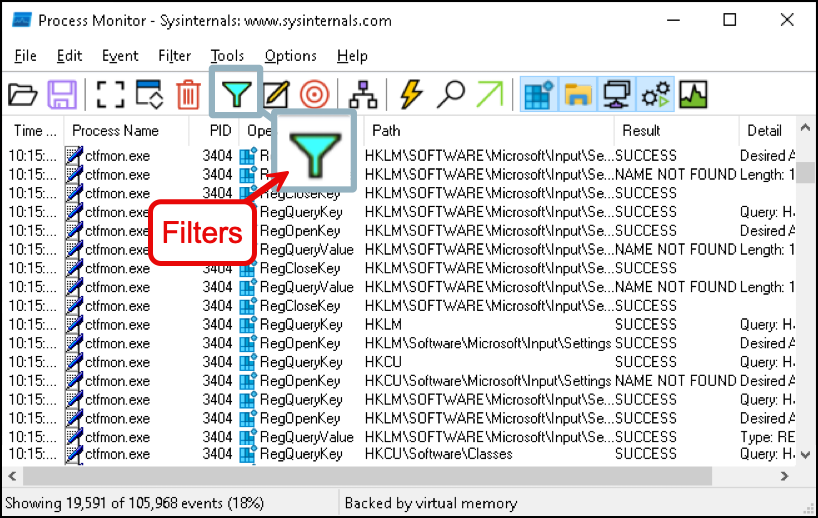Open Find with the magnifier icon

pyautogui.click(x=450, y=94)
